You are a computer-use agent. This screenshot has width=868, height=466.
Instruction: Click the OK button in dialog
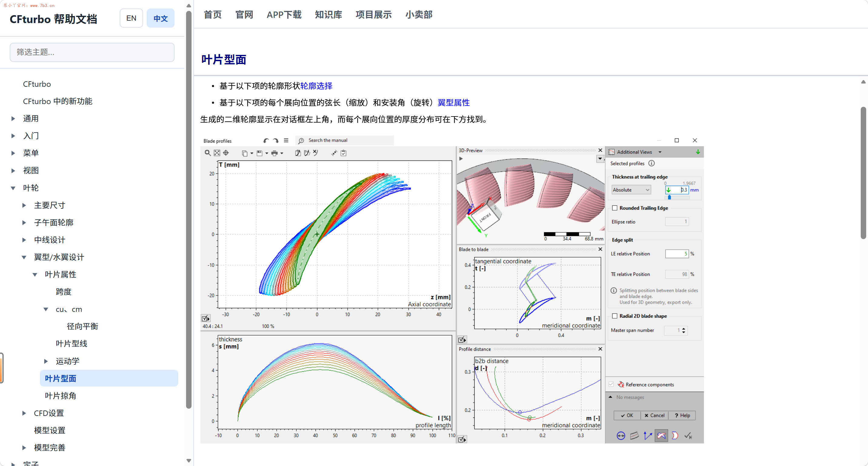627,415
